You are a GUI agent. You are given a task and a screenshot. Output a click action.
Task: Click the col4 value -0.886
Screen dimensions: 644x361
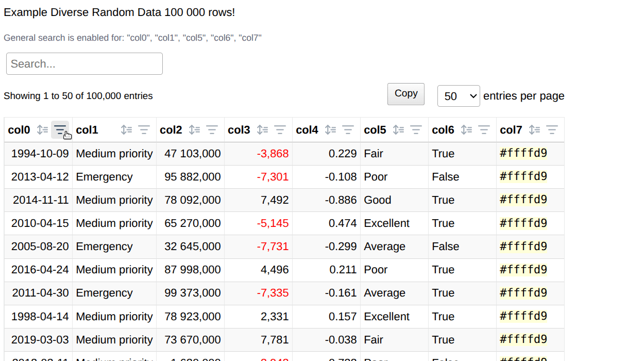coord(341,200)
